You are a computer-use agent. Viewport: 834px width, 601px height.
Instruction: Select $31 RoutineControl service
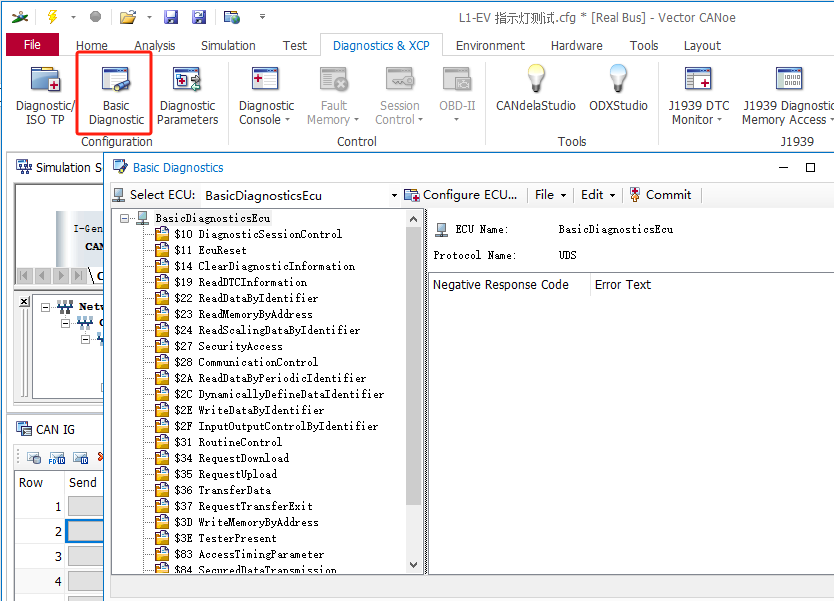coord(228,442)
